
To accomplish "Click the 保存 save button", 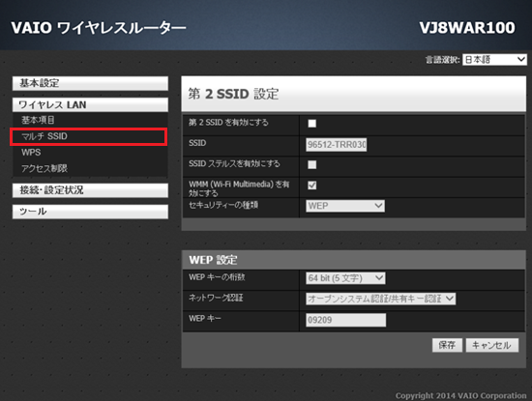I will click(447, 345).
